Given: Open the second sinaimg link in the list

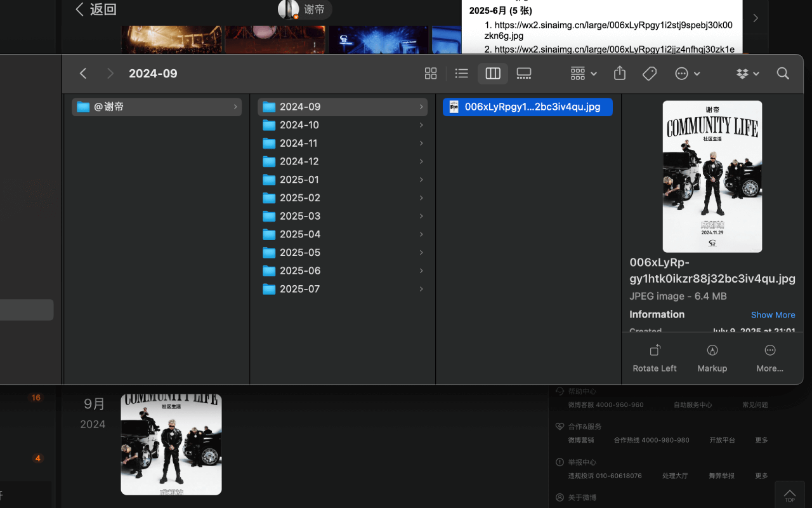Looking at the screenshot, I should [x=614, y=50].
